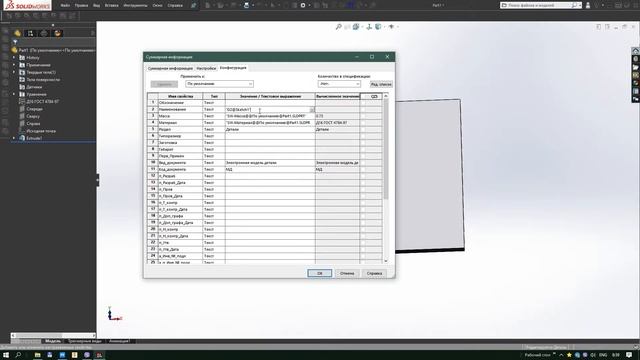Switch to the Суммарная информация tab

170,69
